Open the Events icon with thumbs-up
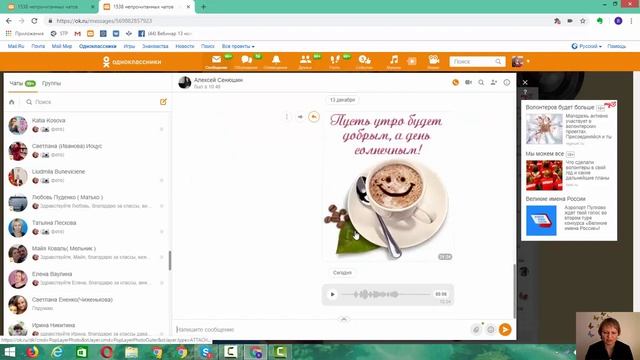The image size is (640, 360). pyautogui.click(x=364, y=60)
